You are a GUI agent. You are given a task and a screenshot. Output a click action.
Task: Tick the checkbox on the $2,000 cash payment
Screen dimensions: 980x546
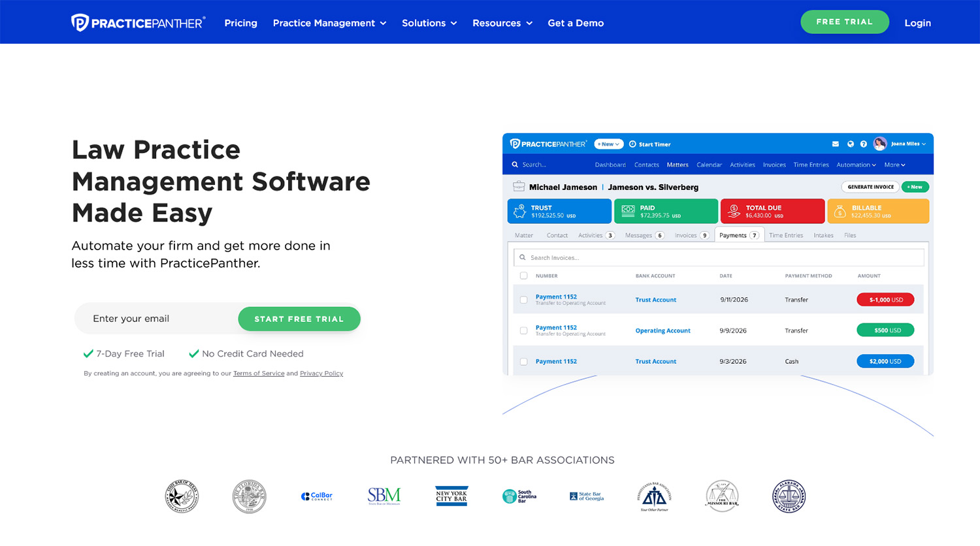[523, 361]
